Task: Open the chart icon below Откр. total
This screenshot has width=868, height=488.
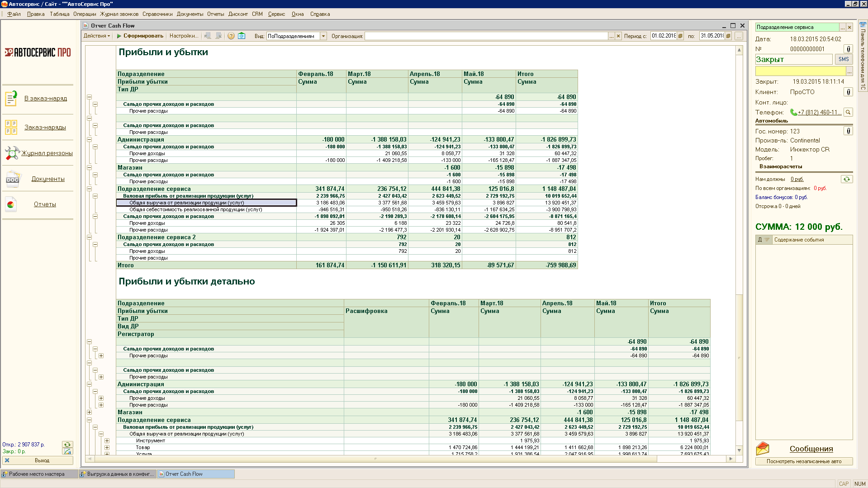Action: 67,451
